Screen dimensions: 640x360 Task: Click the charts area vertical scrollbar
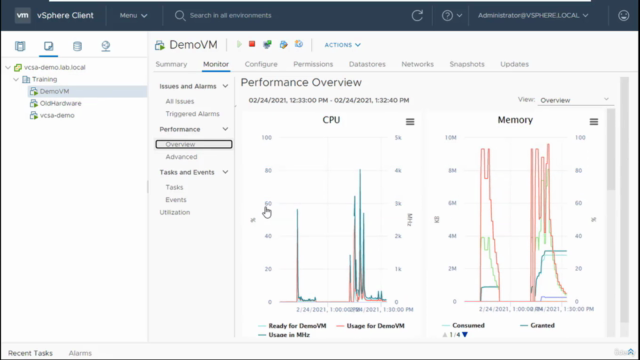click(611, 149)
